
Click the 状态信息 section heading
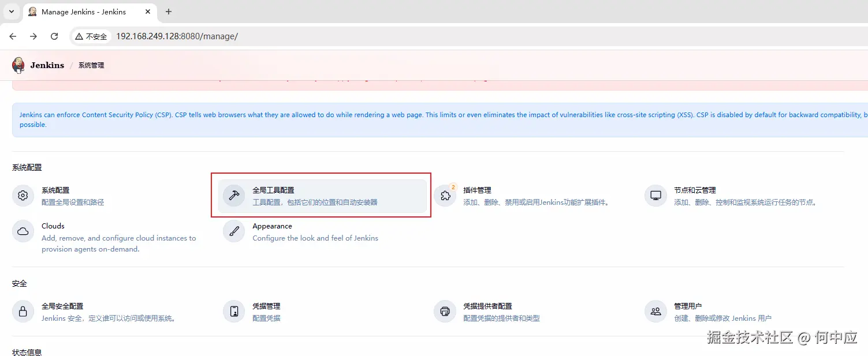pyautogui.click(x=27, y=353)
